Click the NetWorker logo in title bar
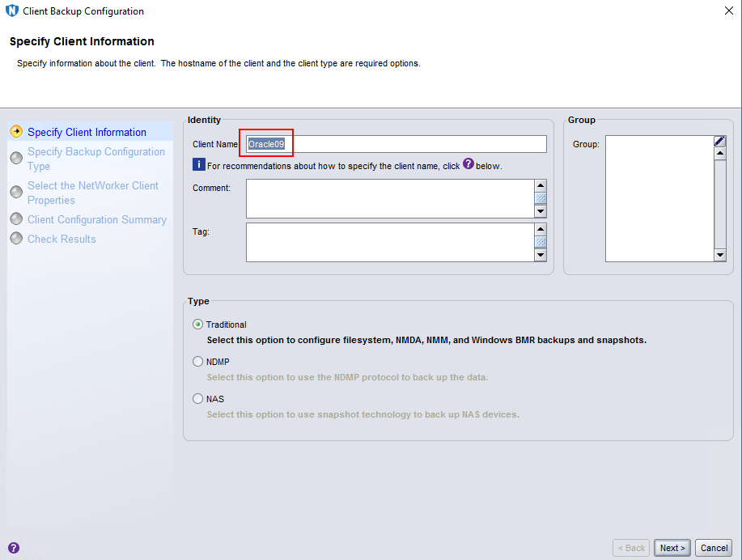Image resolution: width=742 pixels, height=560 pixels. (12, 11)
